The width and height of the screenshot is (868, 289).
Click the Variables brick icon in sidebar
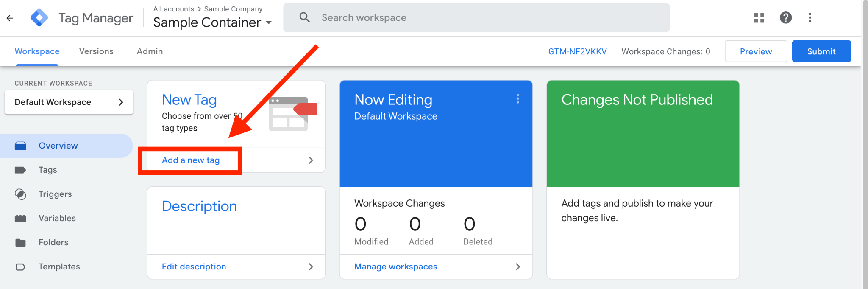(x=20, y=219)
